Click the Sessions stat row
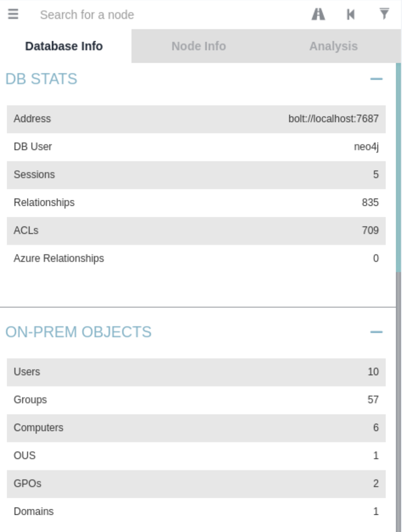This screenshot has width=402, height=532. (x=196, y=175)
